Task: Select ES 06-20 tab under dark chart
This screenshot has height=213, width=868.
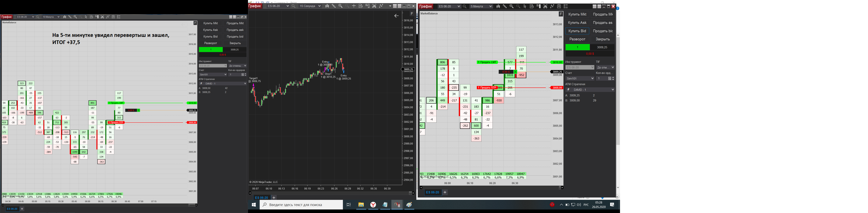Action: [x=261, y=198]
